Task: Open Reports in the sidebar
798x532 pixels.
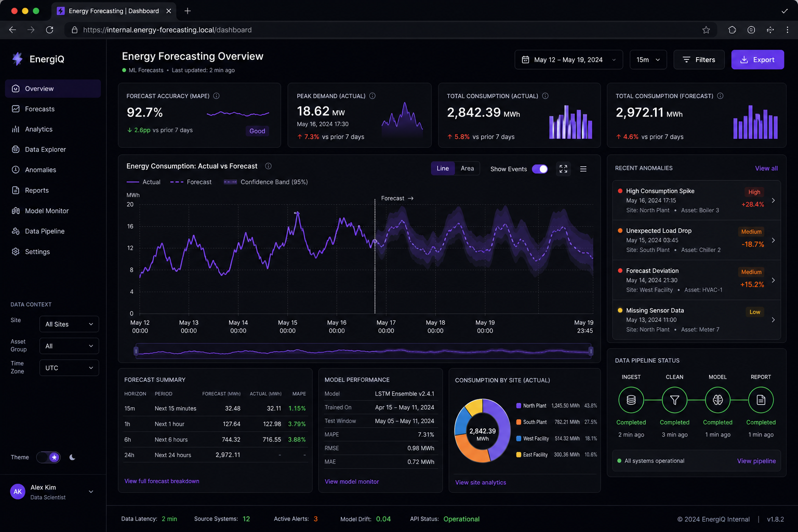Action: tap(53, 191)
